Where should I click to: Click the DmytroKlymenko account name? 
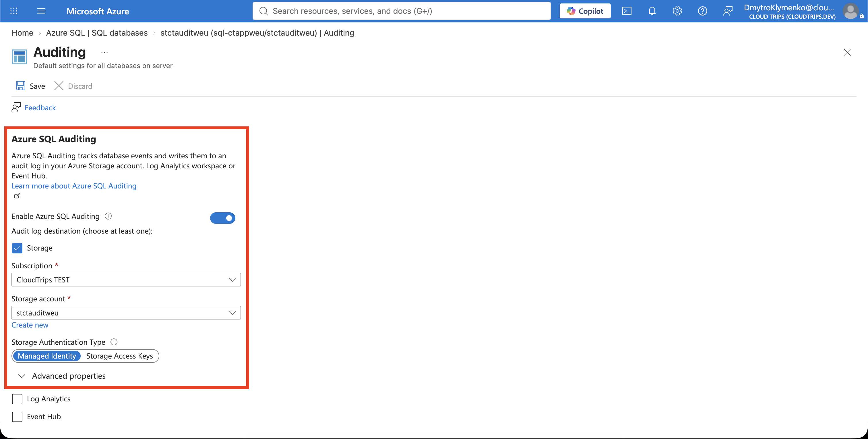789,7
